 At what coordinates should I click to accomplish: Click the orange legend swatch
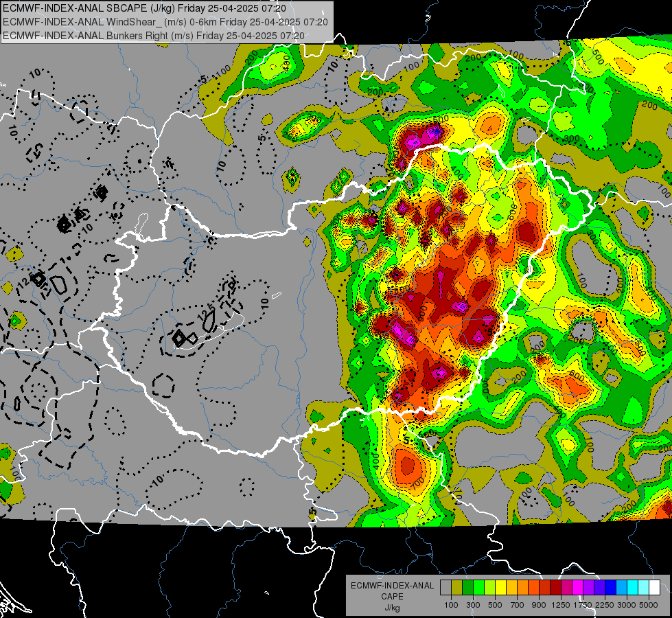(523, 588)
